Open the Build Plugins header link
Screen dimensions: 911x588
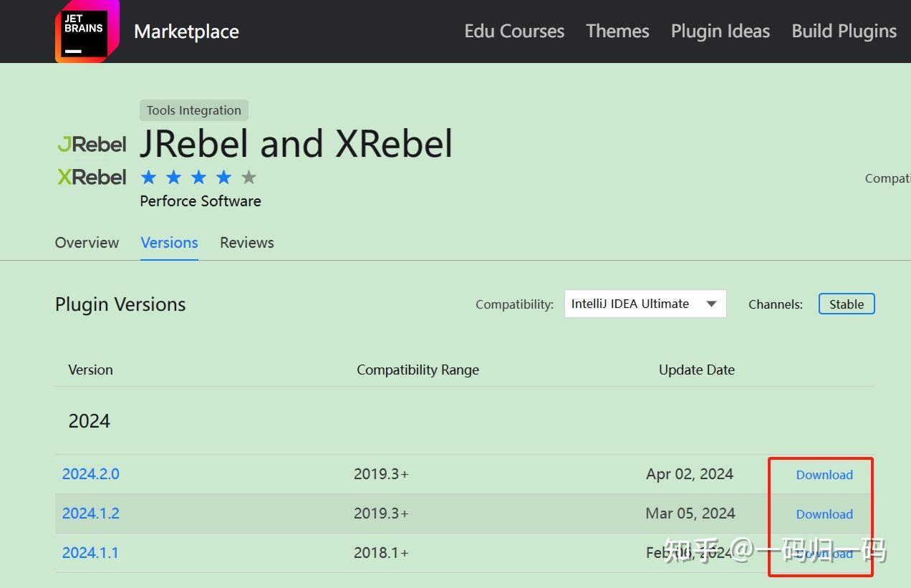click(844, 32)
